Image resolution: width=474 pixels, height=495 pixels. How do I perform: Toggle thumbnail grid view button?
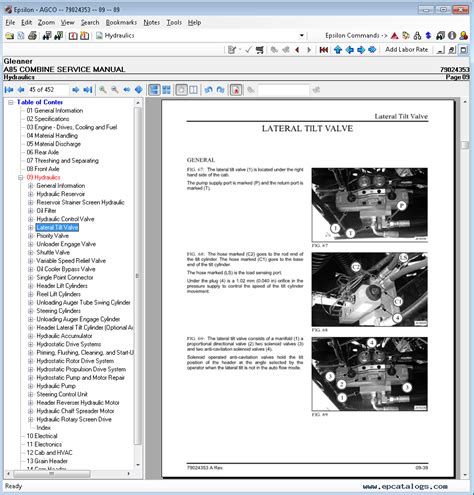(x=166, y=90)
